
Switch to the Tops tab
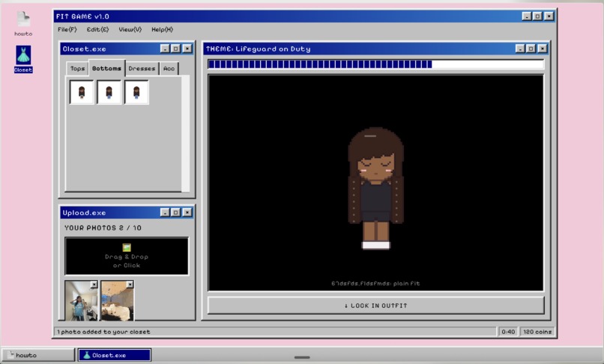pos(77,69)
